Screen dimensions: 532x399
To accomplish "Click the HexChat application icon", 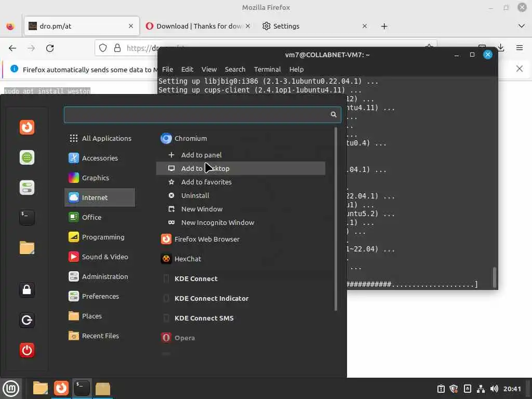I will click(x=166, y=259).
